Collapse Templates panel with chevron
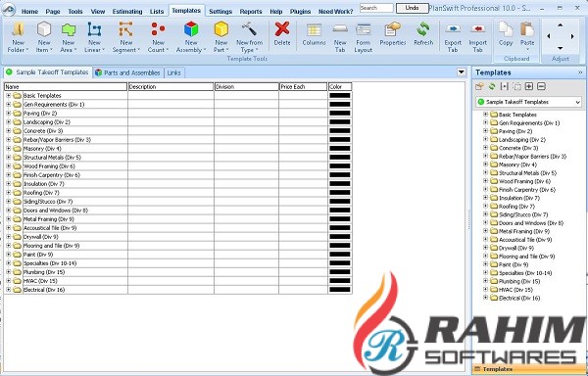588x376 pixels. point(580,72)
